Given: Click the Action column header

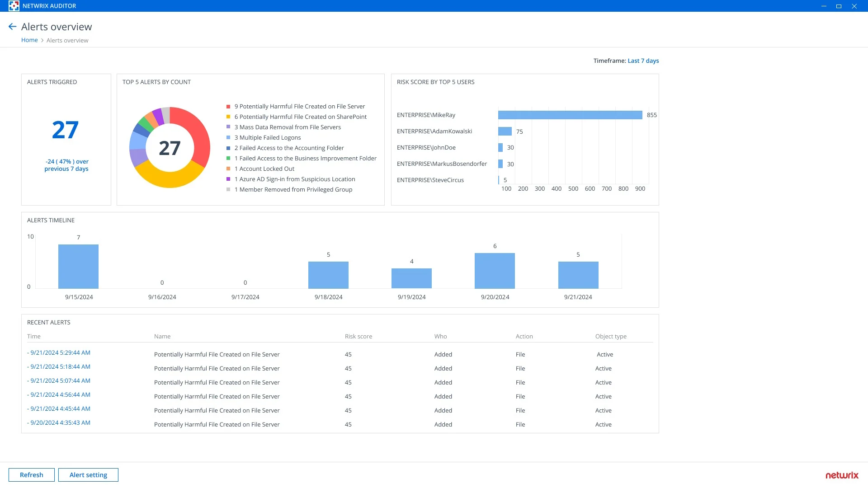Looking at the screenshot, I should tap(524, 336).
